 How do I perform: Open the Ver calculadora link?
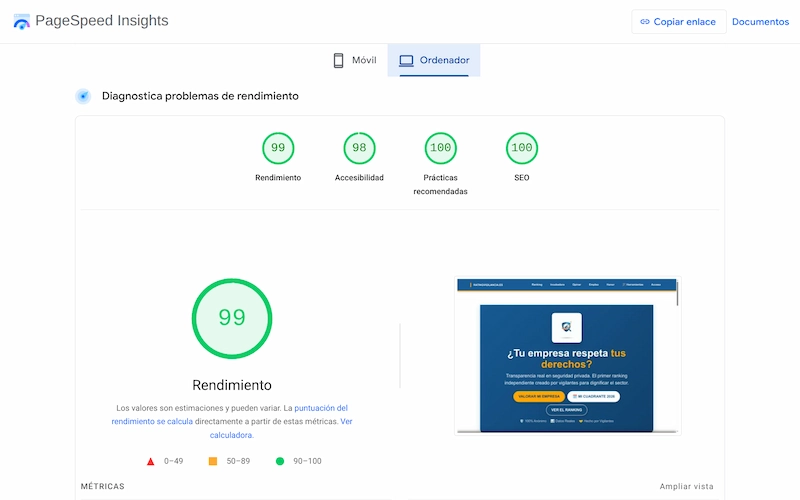[x=281, y=428]
